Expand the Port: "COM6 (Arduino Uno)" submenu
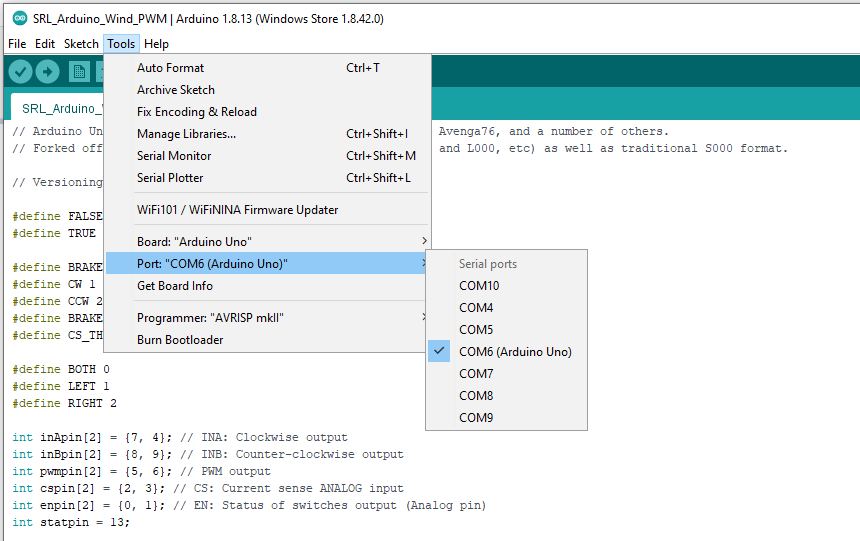This screenshot has width=860, height=541. [x=267, y=263]
